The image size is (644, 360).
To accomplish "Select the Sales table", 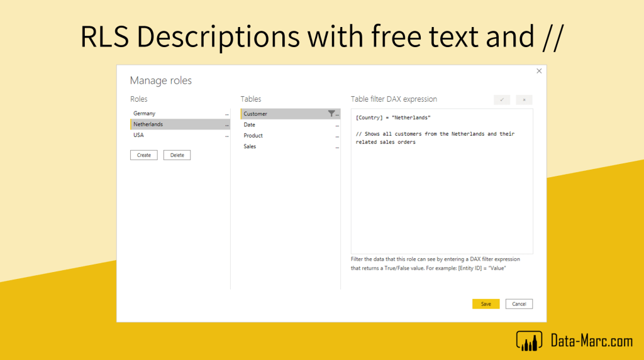I will [x=250, y=146].
